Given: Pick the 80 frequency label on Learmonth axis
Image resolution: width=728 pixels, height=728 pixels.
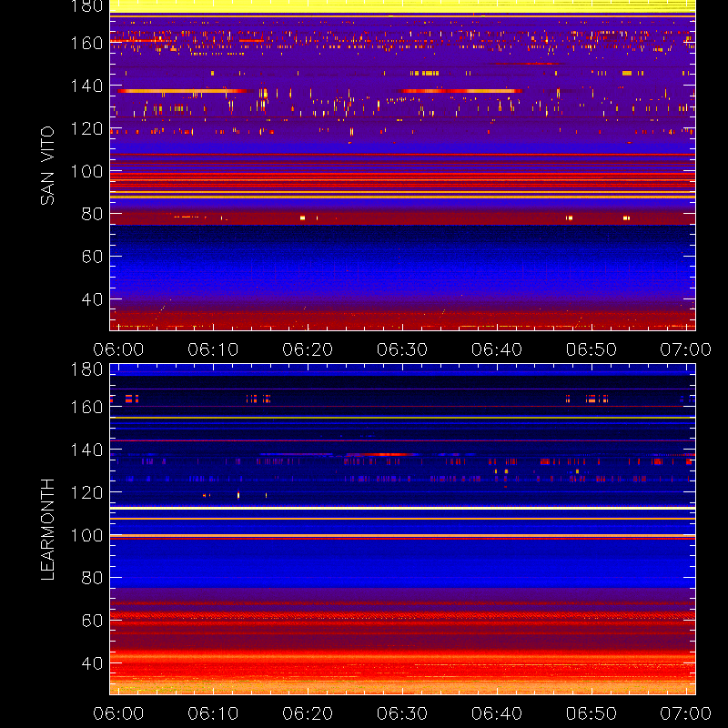Looking at the screenshot, I should [x=92, y=578].
